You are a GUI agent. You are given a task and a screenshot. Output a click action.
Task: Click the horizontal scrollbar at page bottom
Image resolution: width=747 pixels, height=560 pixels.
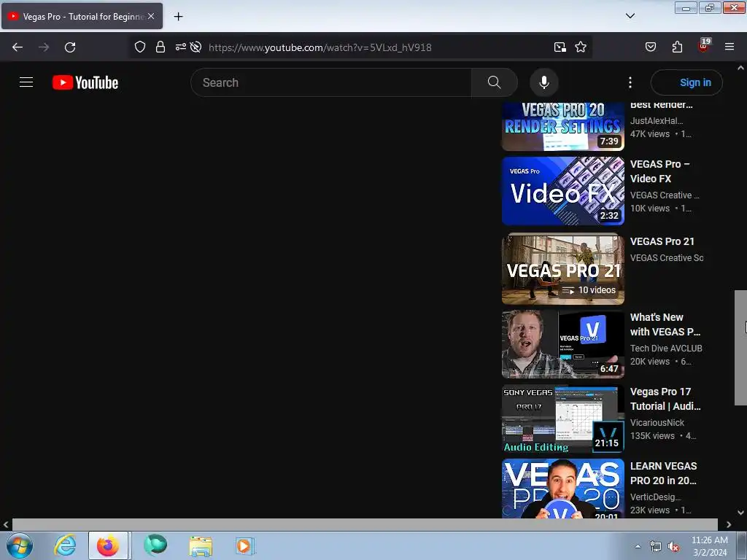pyautogui.click(x=365, y=524)
